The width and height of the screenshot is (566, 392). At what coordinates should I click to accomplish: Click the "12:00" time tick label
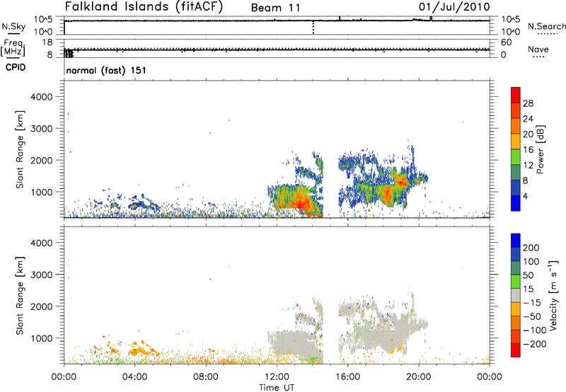pyautogui.click(x=277, y=377)
